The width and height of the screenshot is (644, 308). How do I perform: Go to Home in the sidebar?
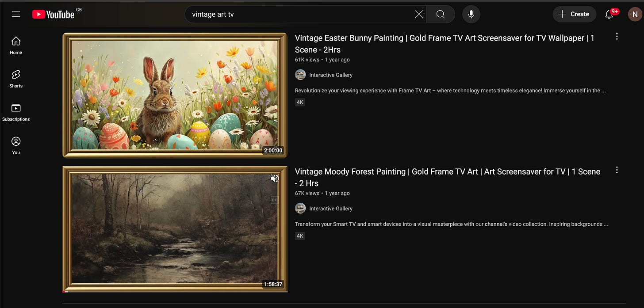[16, 46]
